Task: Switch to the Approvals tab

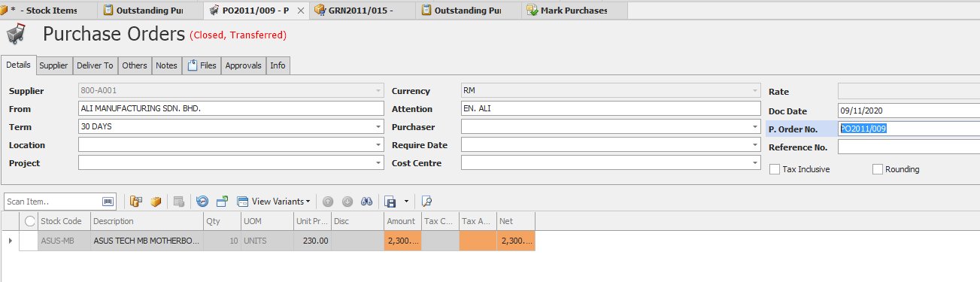Action: (x=244, y=65)
